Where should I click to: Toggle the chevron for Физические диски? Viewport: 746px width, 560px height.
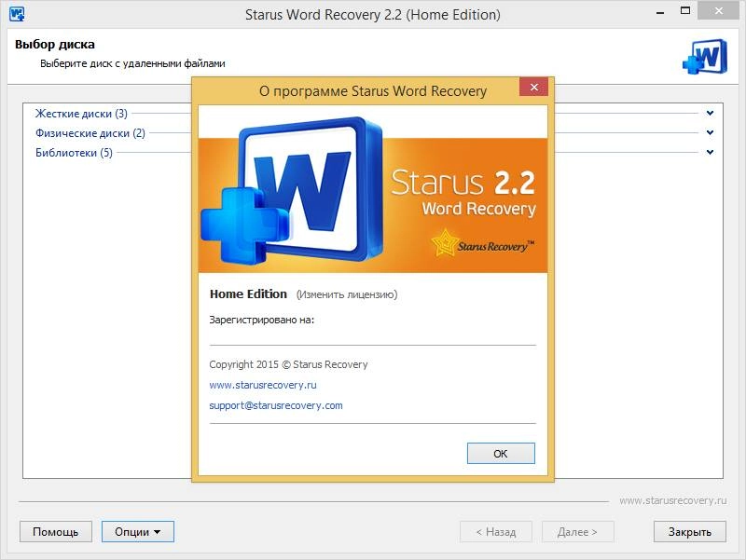coord(710,132)
